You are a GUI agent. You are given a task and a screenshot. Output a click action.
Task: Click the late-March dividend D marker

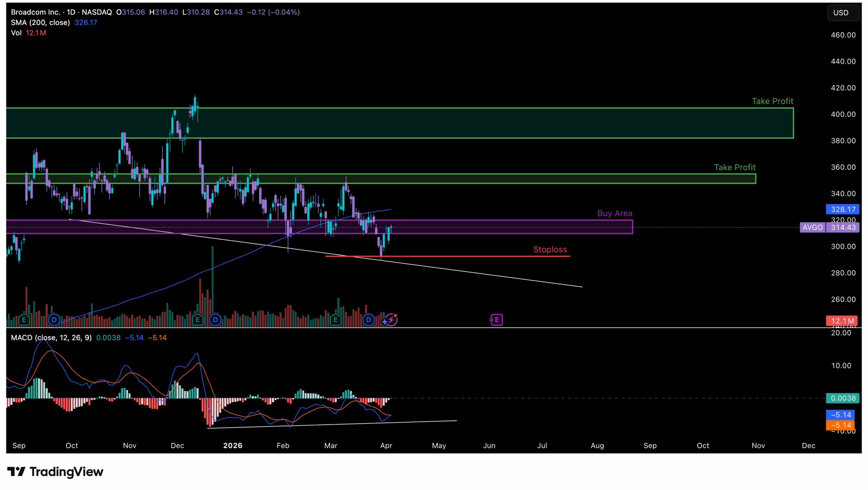pyautogui.click(x=368, y=320)
